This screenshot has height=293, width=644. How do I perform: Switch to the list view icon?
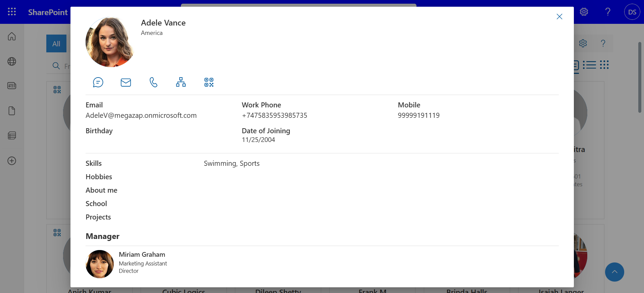590,65
